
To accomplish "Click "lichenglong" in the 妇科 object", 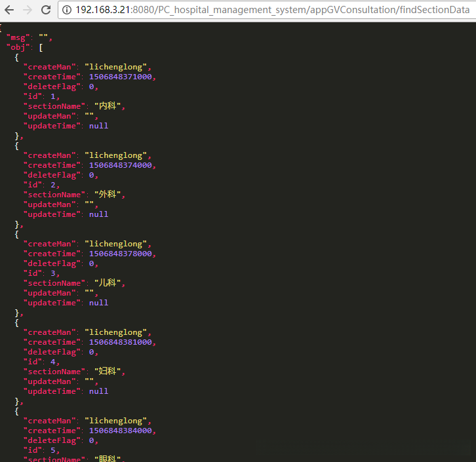I will pos(115,332).
